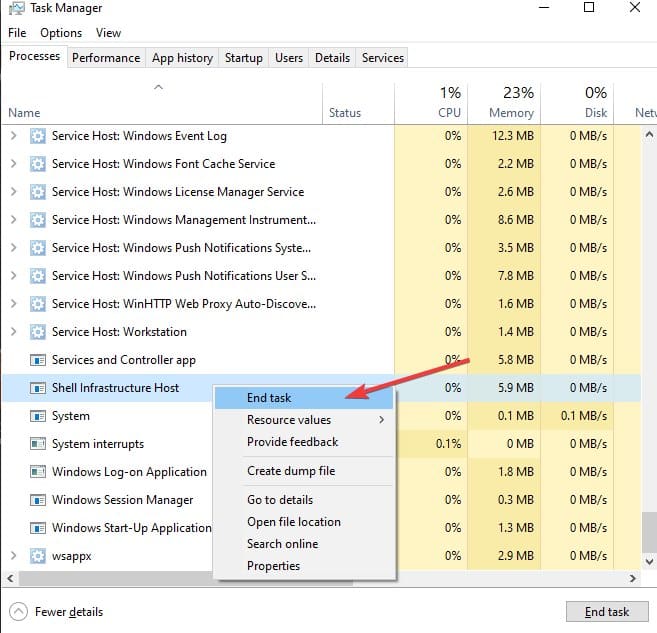Click the vertical scrollbar thumb
The width and height of the screenshot is (657, 633).
[x=649, y=532]
